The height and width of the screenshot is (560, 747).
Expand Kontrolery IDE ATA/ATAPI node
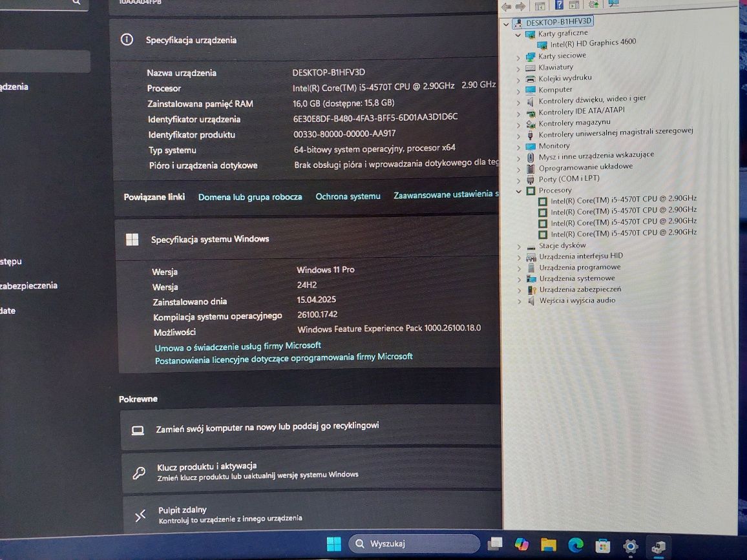coord(518,113)
